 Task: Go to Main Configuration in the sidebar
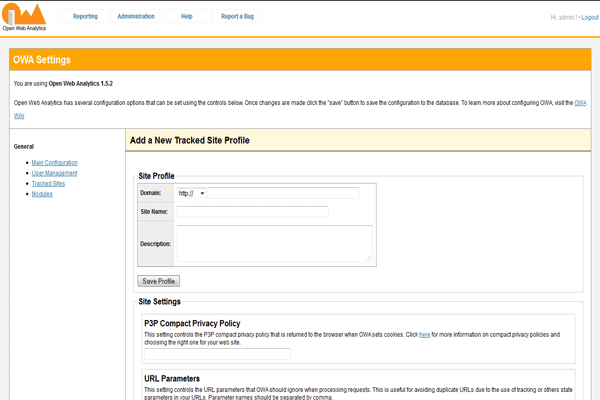54,162
